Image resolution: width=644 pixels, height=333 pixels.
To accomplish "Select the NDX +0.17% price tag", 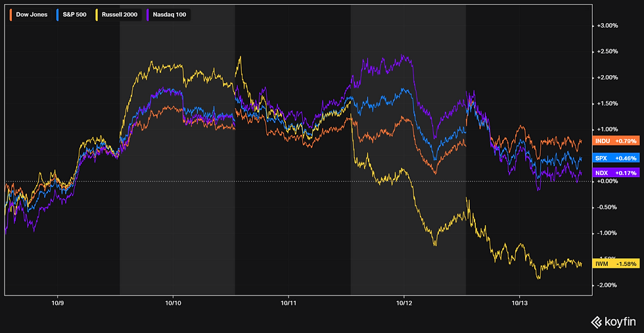I will pyautogui.click(x=616, y=172).
